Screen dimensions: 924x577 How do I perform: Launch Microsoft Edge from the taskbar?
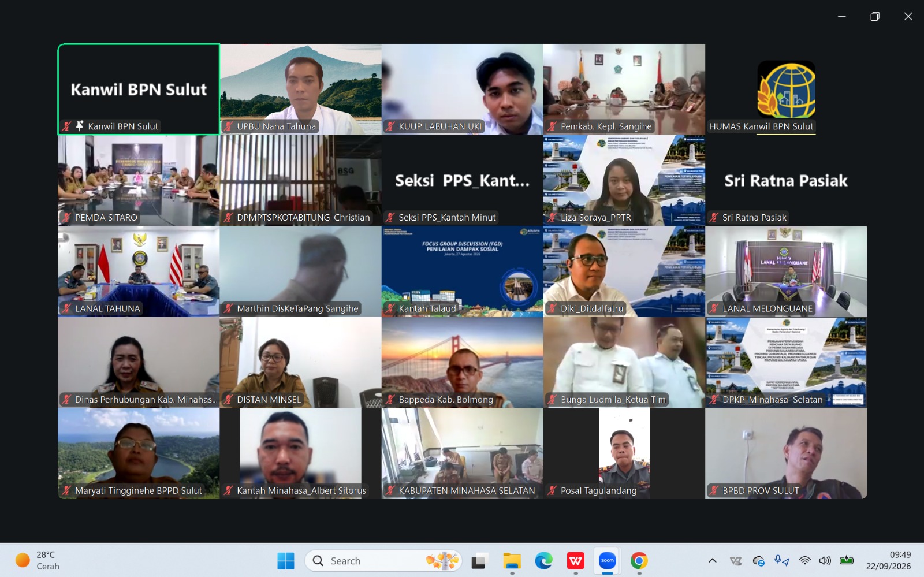pos(543,561)
